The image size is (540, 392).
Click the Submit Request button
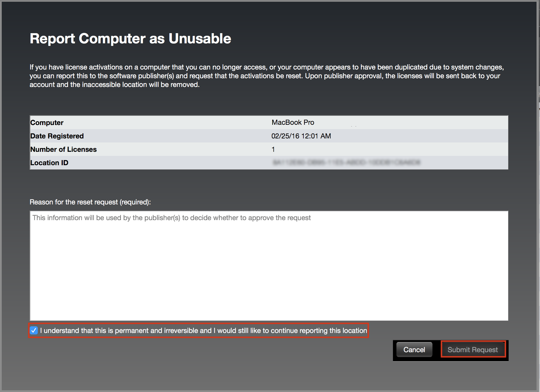coord(473,350)
